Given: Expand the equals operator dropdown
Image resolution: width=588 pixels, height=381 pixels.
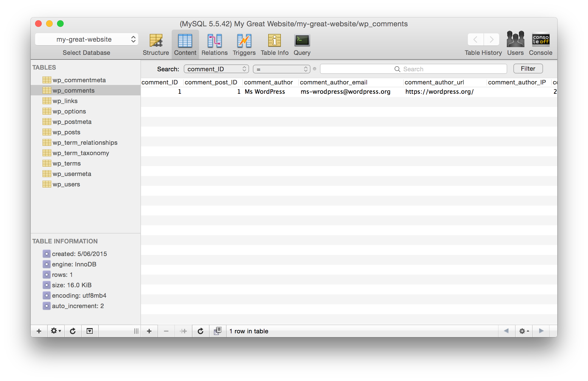Looking at the screenshot, I should tap(281, 69).
